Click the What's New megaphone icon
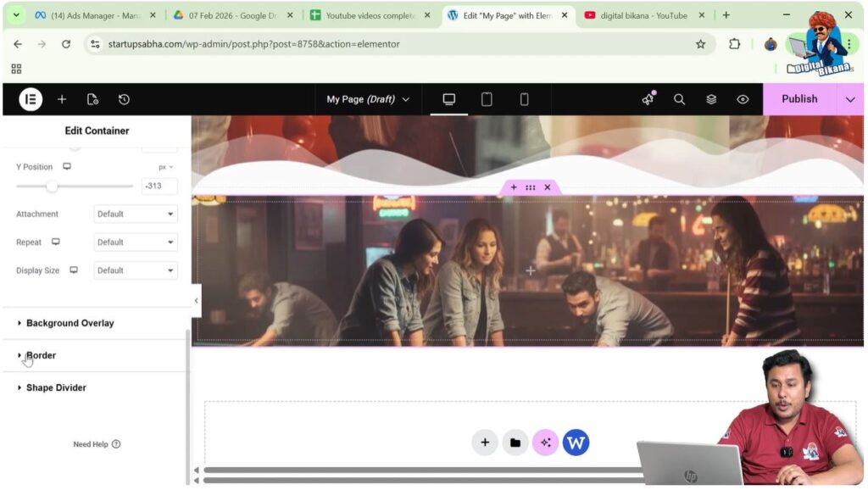 (648, 99)
